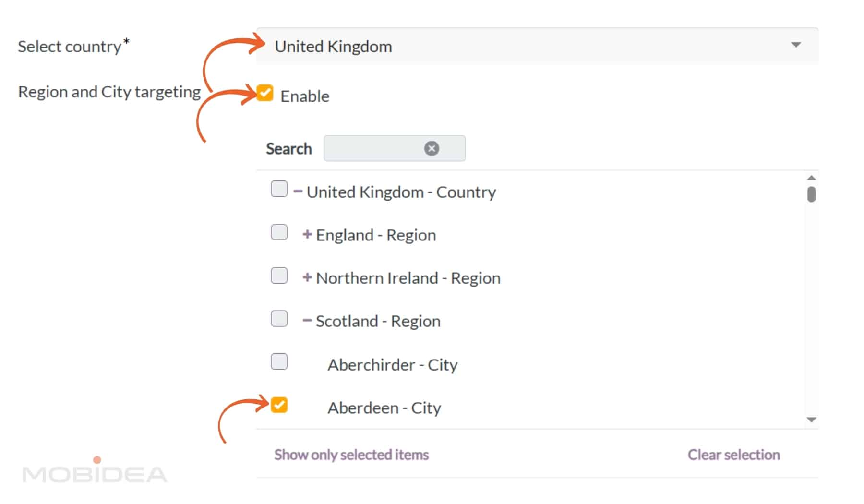Screen dimensions: 864x504
Task: Open the Select country dropdown arrow
Action: [796, 45]
